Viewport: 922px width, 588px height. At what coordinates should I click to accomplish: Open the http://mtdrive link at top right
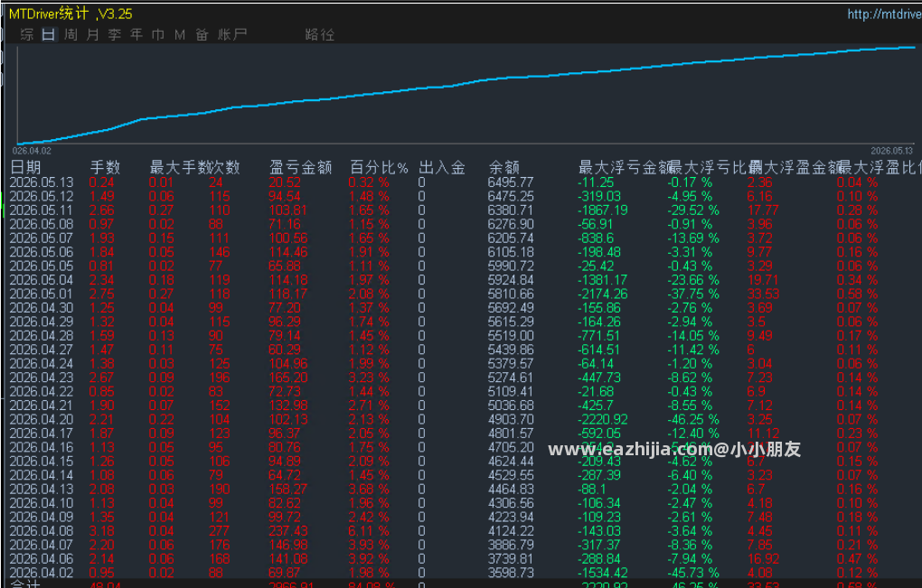[x=884, y=14]
